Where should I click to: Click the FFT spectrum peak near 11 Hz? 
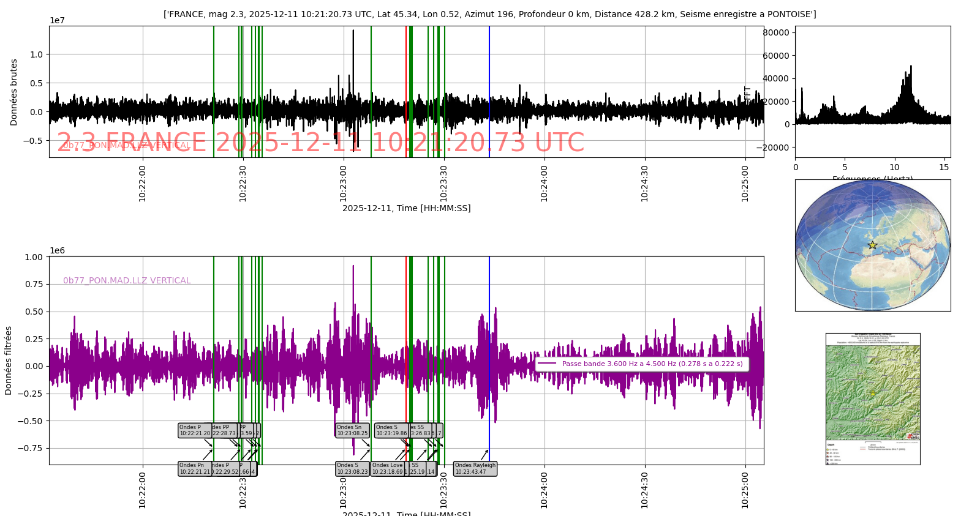[911, 67]
